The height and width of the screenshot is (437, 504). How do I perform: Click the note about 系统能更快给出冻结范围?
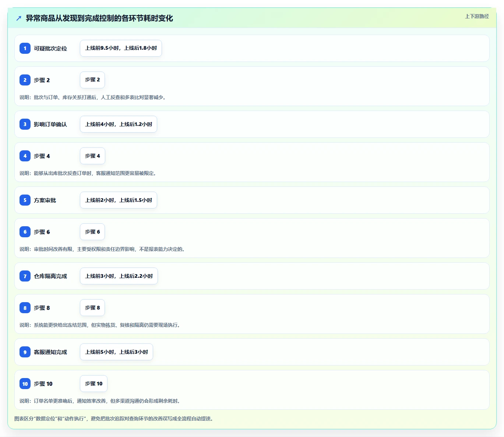pyautogui.click(x=100, y=325)
